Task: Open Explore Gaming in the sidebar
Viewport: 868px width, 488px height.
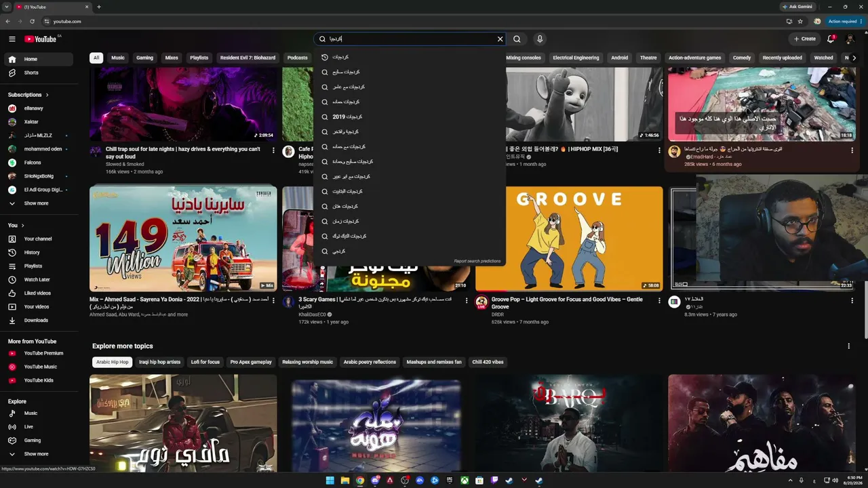Action: click(40, 441)
